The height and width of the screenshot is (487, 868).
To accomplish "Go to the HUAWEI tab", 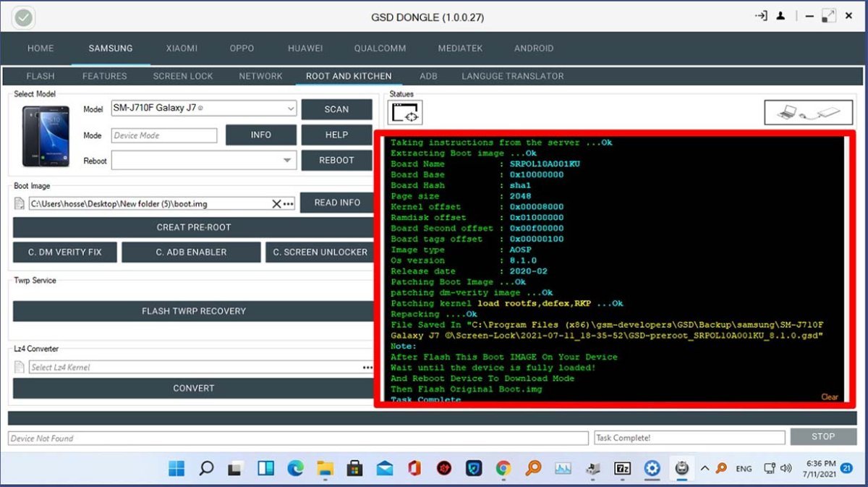I will pyautogui.click(x=305, y=48).
